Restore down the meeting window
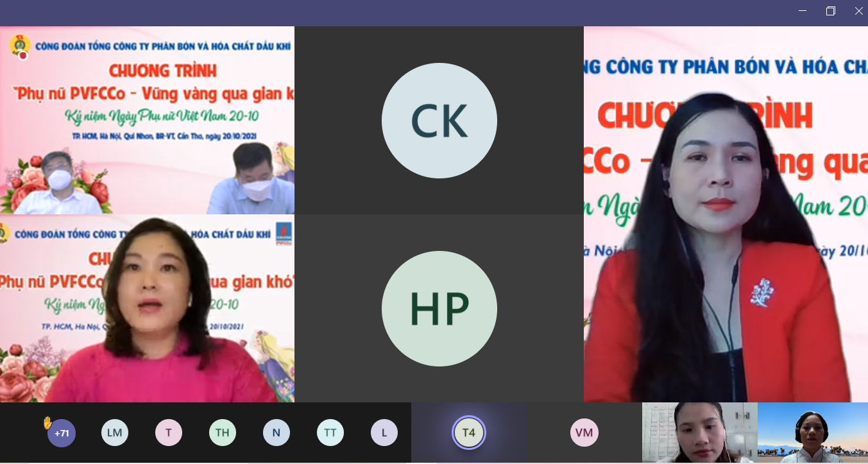 coord(831,11)
